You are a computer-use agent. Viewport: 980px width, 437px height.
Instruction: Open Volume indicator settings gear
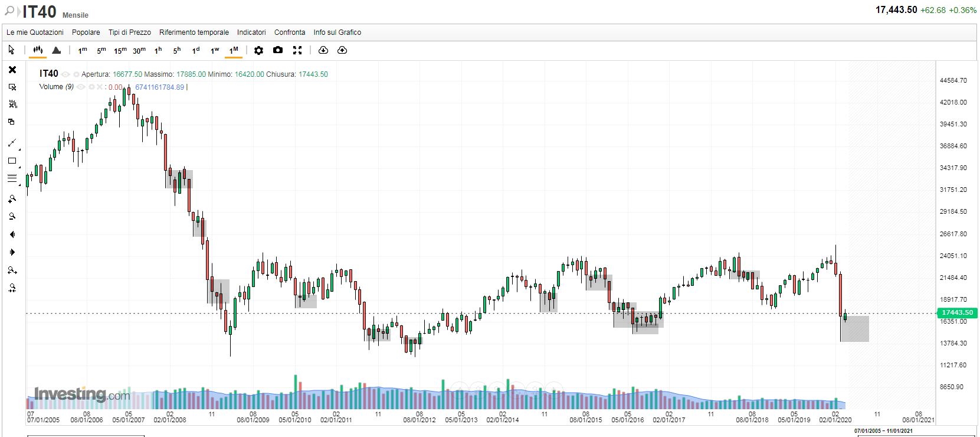tap(91, 87)
